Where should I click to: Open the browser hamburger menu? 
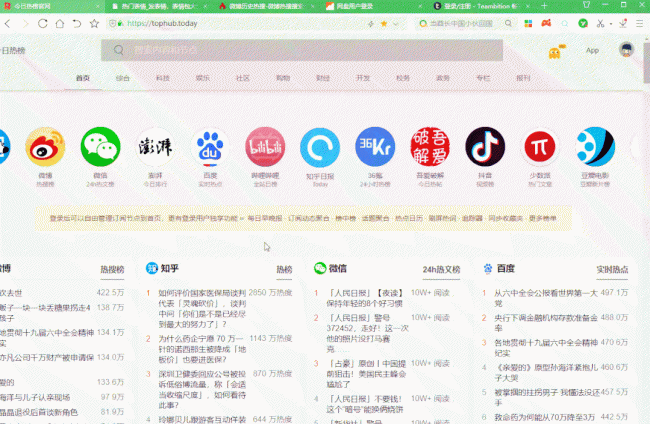click(x=640, y=24)
